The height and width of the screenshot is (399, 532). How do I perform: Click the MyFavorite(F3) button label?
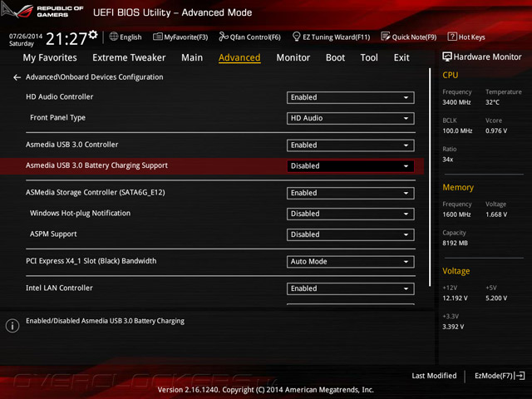coord(186,37)
